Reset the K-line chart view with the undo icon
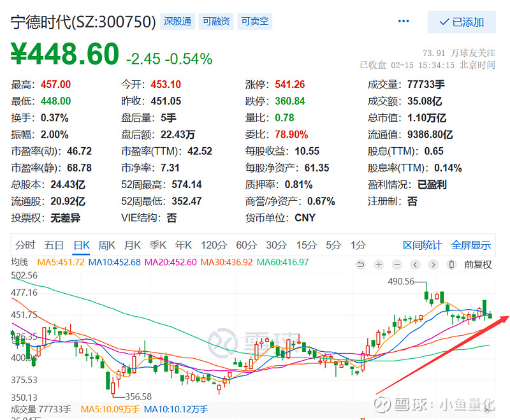Viewport: 510px width, 420px height. [x=360, y=264]
